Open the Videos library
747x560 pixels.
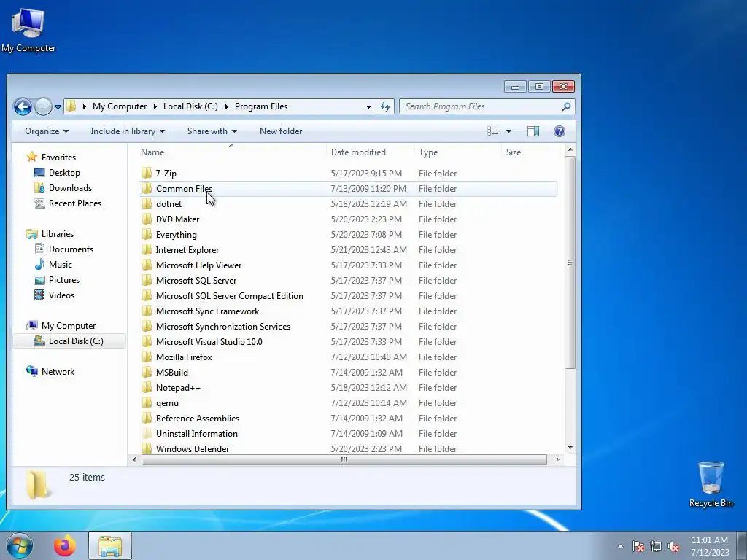tap(61, 295)
